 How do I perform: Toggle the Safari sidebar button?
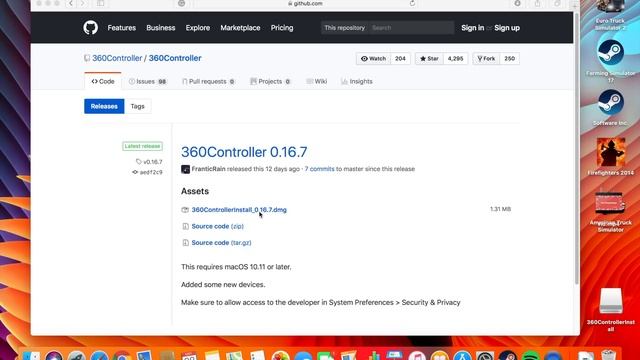tap(100, 3)
